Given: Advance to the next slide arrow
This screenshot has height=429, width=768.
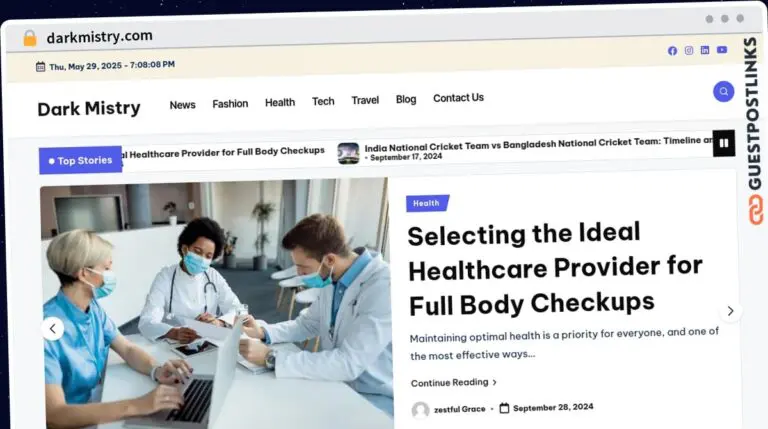Looking at the screenshot, I should point(730,311).
